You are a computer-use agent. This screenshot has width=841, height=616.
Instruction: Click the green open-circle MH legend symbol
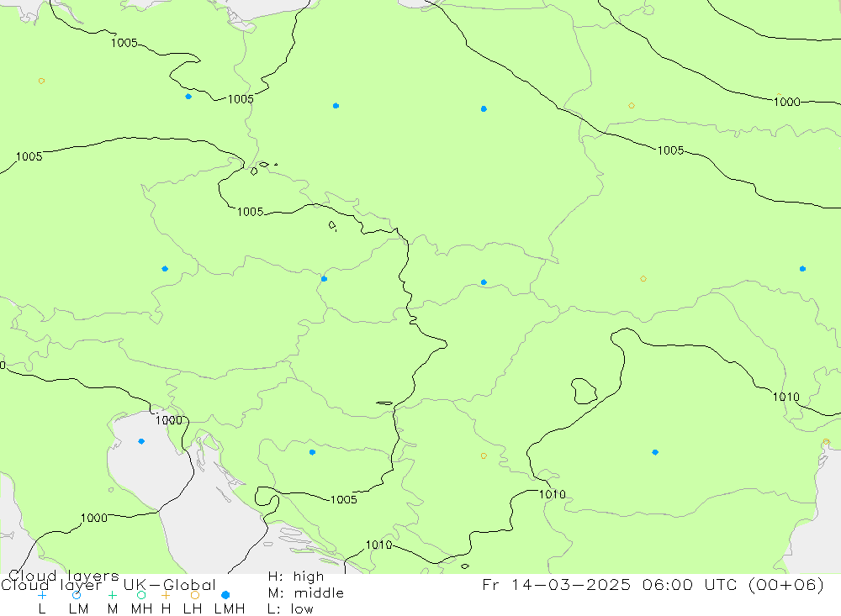tap(141, 595)
